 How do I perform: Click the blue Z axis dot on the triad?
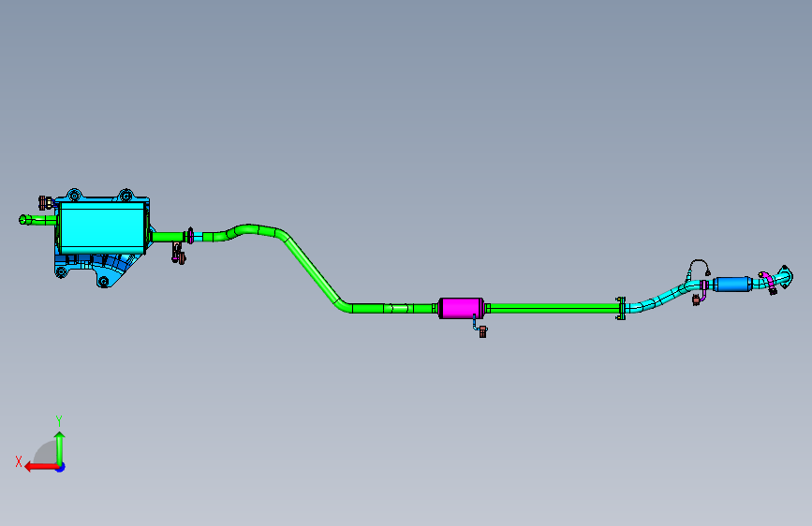click(x=61, y=467)
